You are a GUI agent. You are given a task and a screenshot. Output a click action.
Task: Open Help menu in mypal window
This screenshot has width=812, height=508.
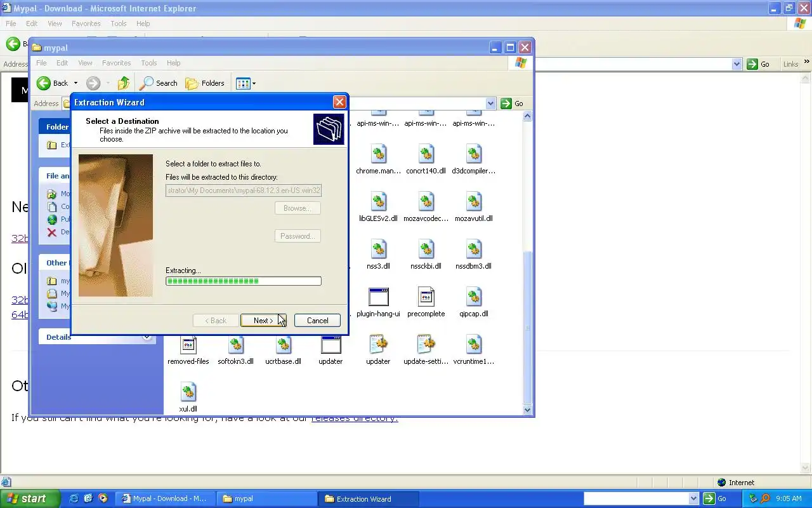pos(174,63)
